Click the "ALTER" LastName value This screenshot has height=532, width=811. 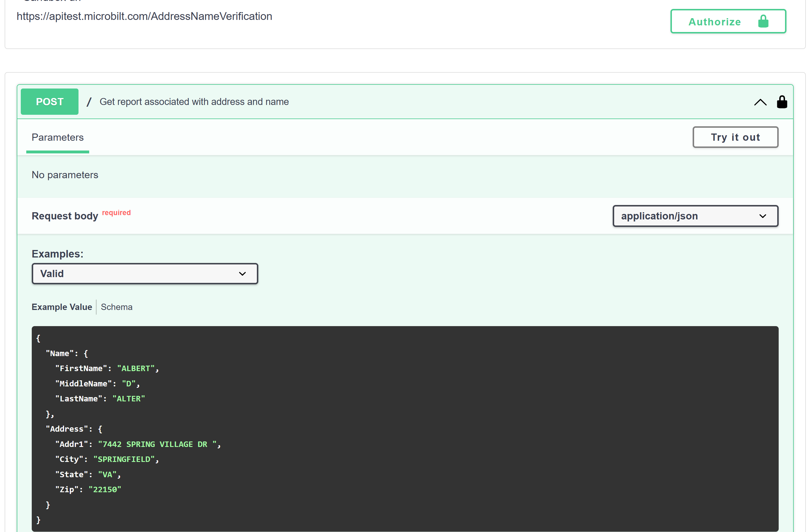pyautogui.click(x=129, y=399)
